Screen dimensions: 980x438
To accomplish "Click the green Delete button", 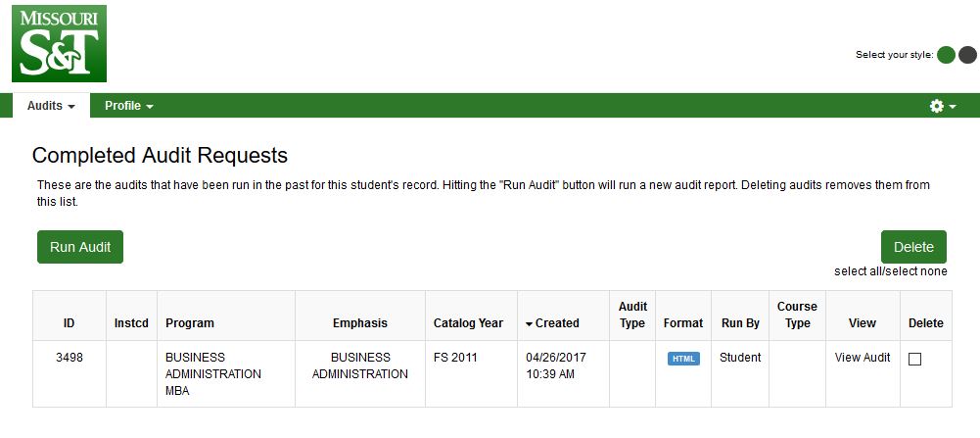I will tap(913, 247).
